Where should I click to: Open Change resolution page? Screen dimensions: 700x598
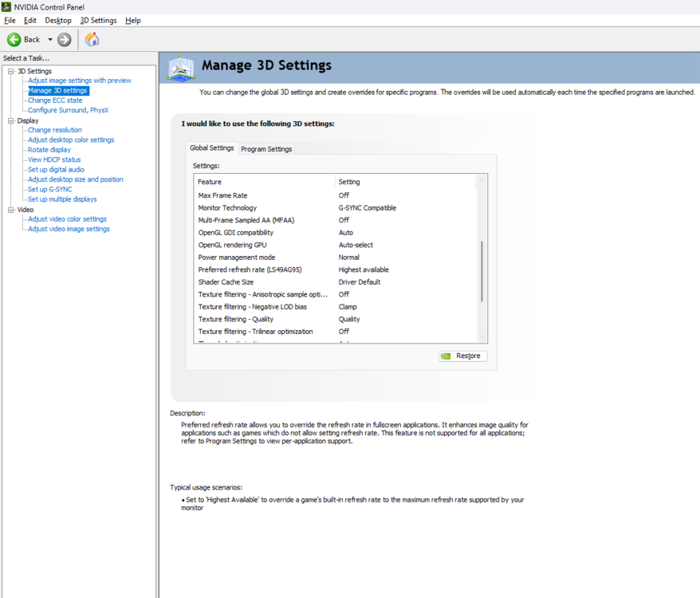[55, 130]
